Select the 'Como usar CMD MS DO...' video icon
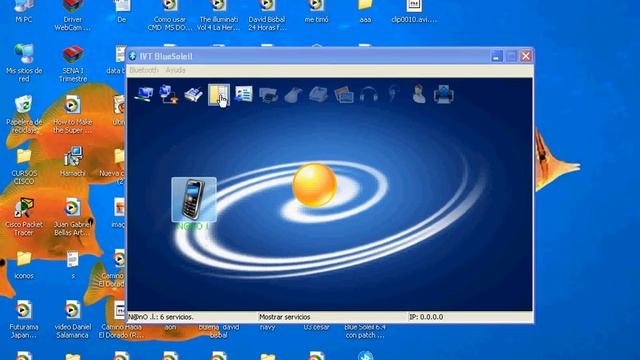This screenshot has height=360, width=640. [169, 16]
